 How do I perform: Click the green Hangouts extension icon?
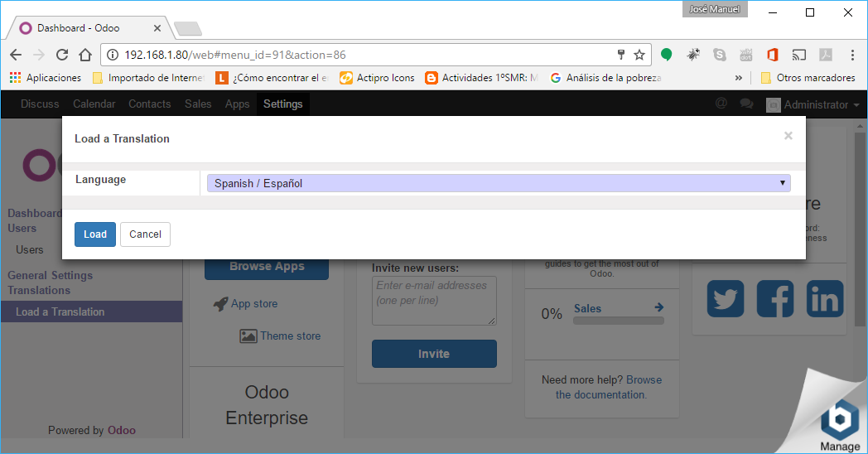click(x=667, y=55)
